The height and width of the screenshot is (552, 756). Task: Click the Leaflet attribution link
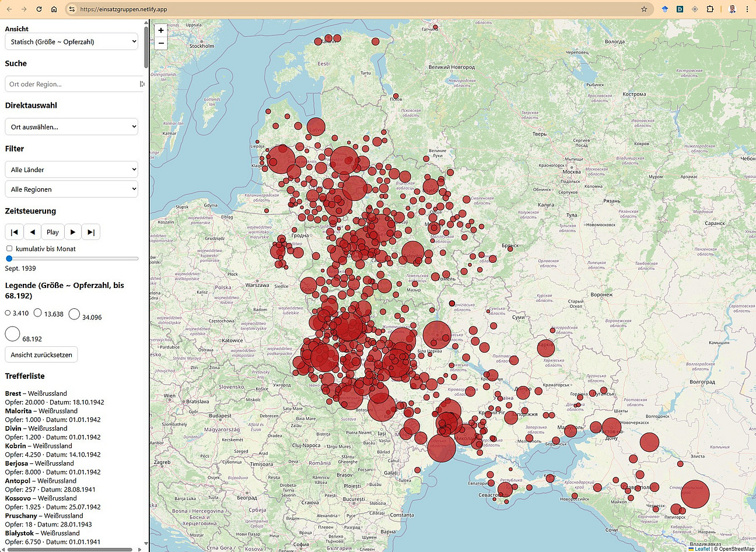[702, 549]
